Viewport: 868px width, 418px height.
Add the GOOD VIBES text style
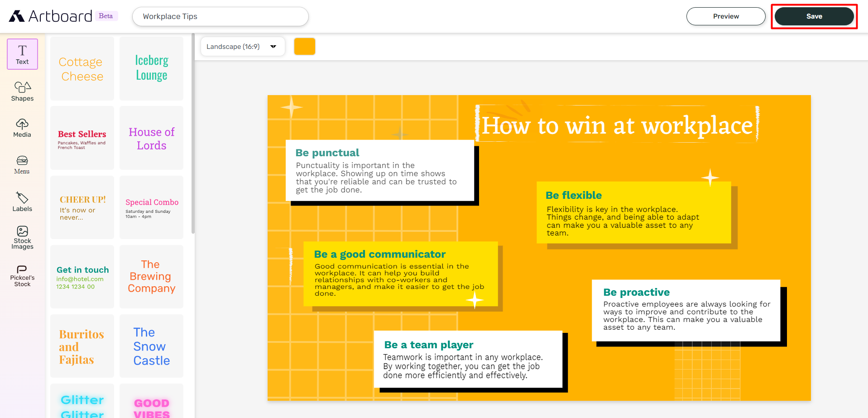click(x=151, y=401)
